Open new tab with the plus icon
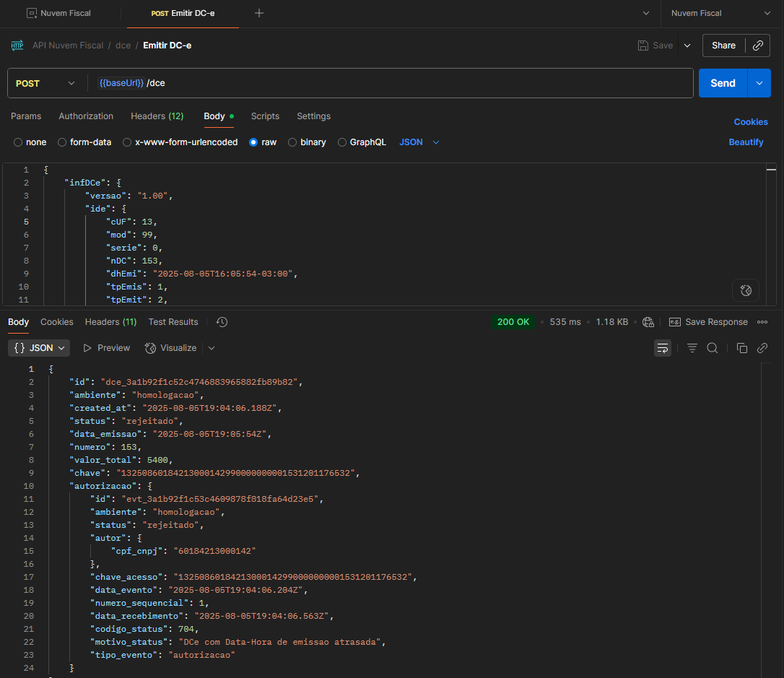Image resolution: width=784 pixels, height=678 pixels. 259,13
